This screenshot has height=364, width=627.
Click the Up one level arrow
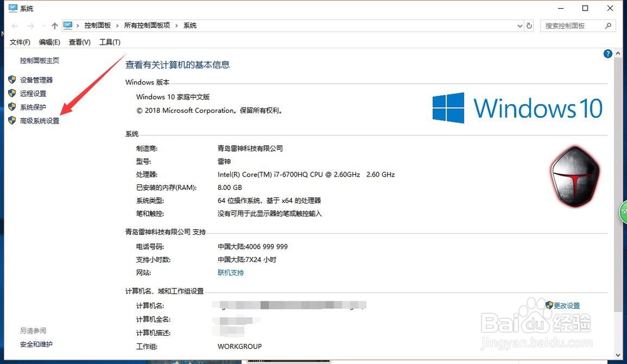(55, 26)
